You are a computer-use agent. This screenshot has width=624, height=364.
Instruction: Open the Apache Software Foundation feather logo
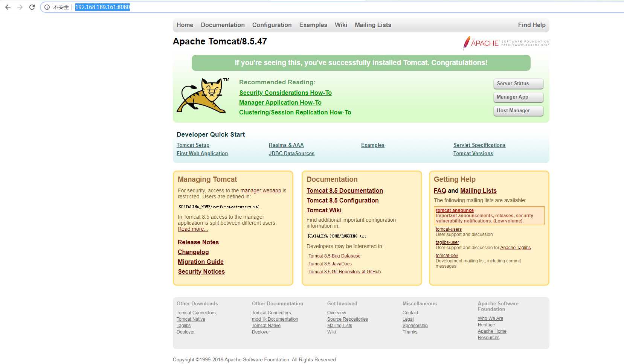[x=506, y=43]
